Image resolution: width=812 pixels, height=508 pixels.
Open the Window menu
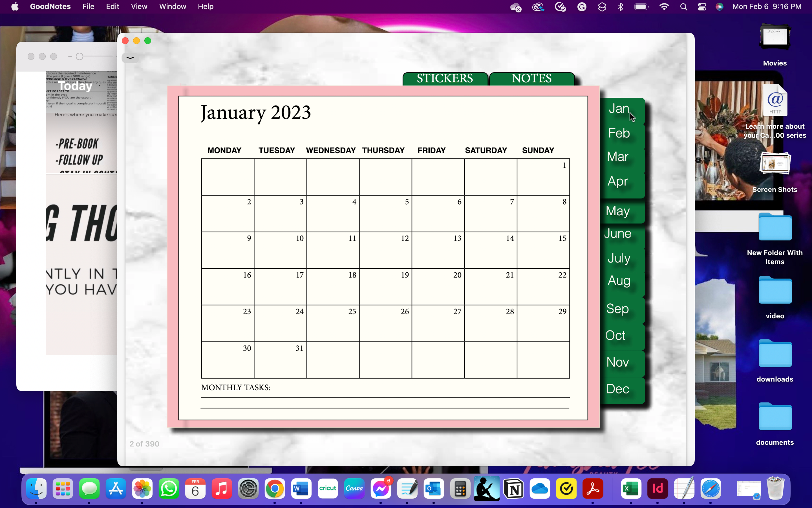[173, 6]
